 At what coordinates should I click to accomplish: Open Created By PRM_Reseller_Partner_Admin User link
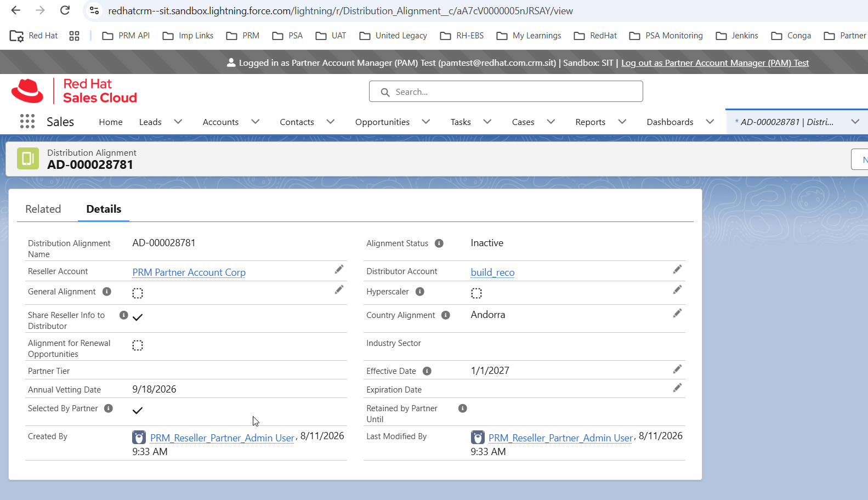click(223, 438)
